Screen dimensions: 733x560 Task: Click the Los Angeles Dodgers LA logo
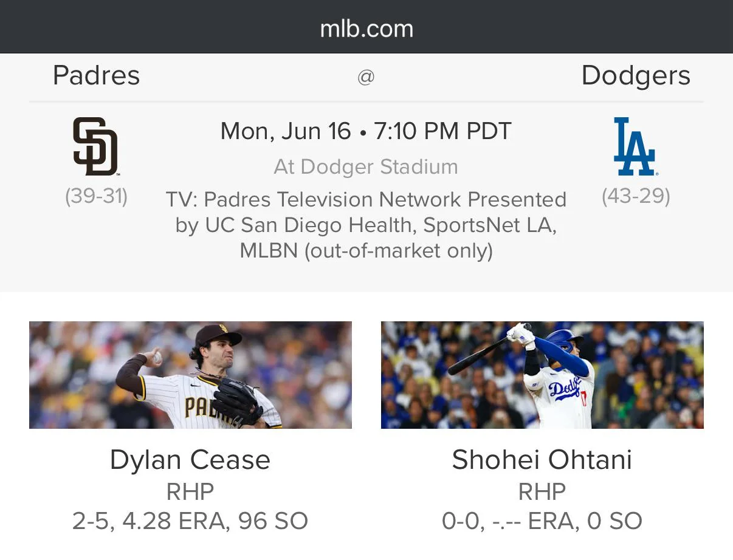pyautogui.click(x=635, y=146)
